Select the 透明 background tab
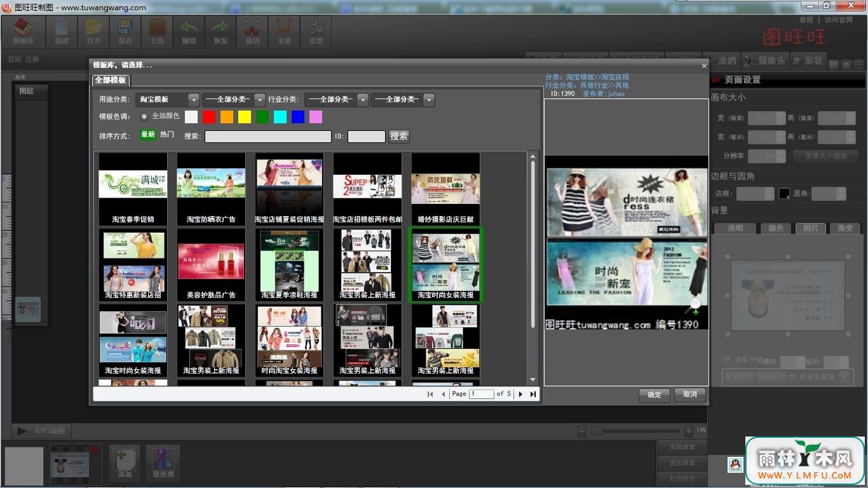 (x=735, y=228)
